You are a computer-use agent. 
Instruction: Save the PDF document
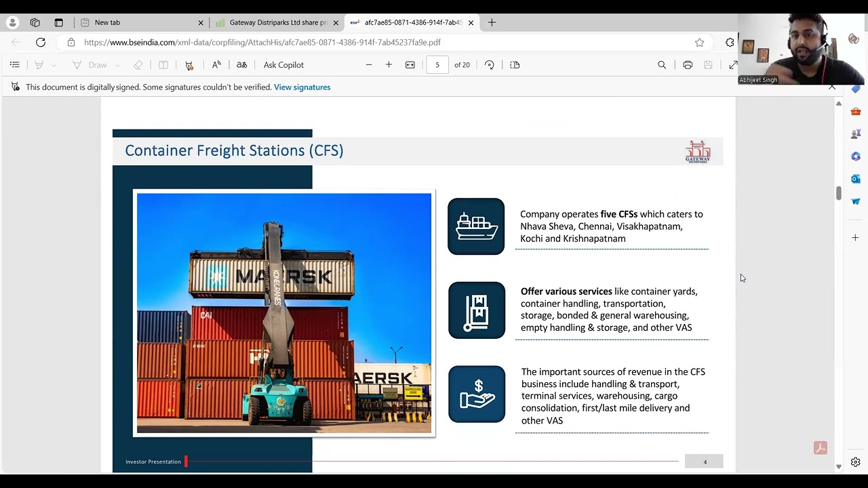tap(708, 65)
